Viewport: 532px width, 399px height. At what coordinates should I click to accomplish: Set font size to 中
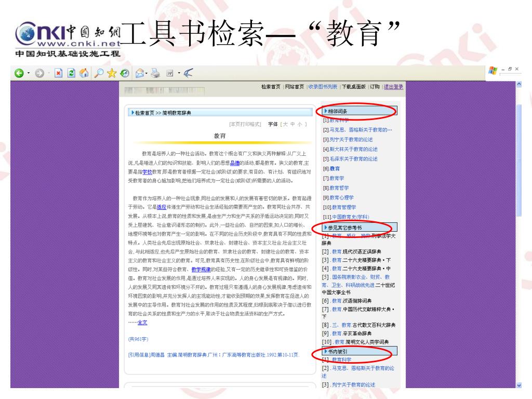[x=292, y=124]
